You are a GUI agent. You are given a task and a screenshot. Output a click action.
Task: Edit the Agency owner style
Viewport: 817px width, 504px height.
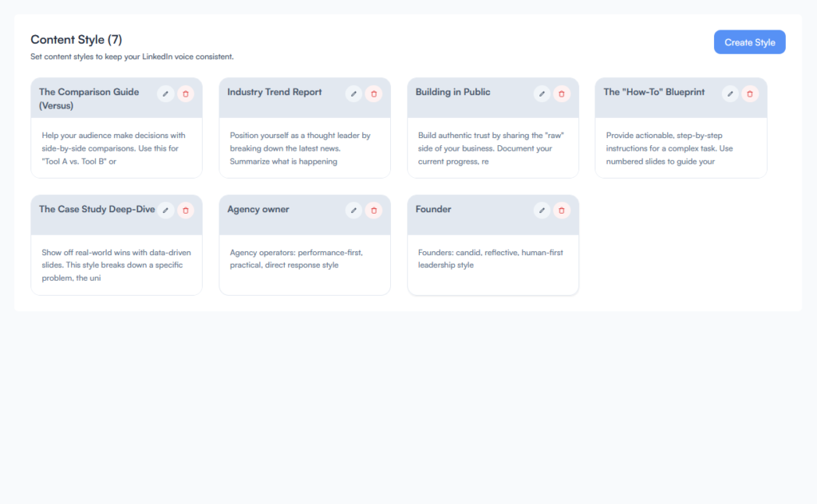(x=353, y=211)
